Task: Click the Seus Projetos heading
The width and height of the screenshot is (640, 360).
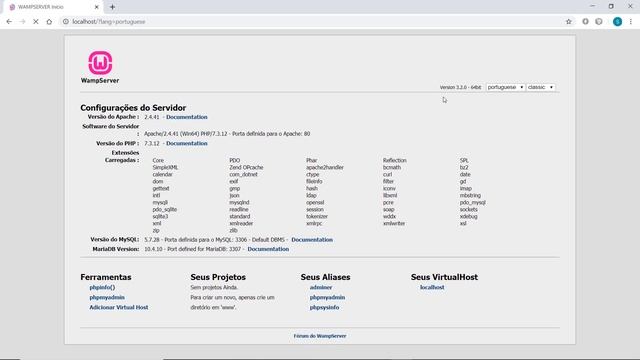Action: pyautogui.click(x=218, y=277)
